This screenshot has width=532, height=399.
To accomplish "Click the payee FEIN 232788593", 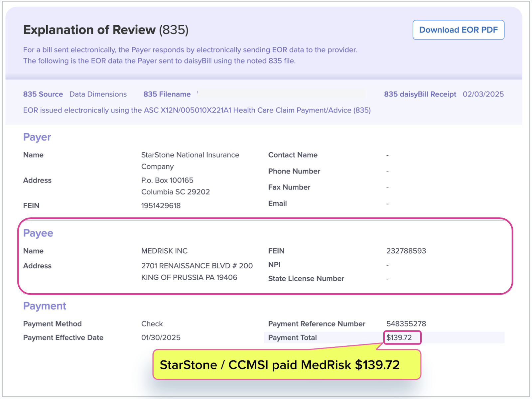I will pos(406,251).
